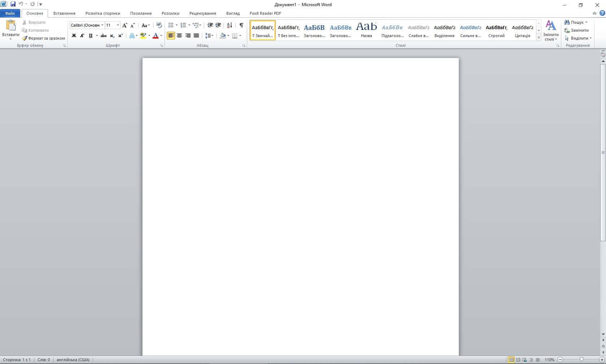This screenshot has height=364, width=606.
Task: Toggle Justify alignment
Action: 196,36
